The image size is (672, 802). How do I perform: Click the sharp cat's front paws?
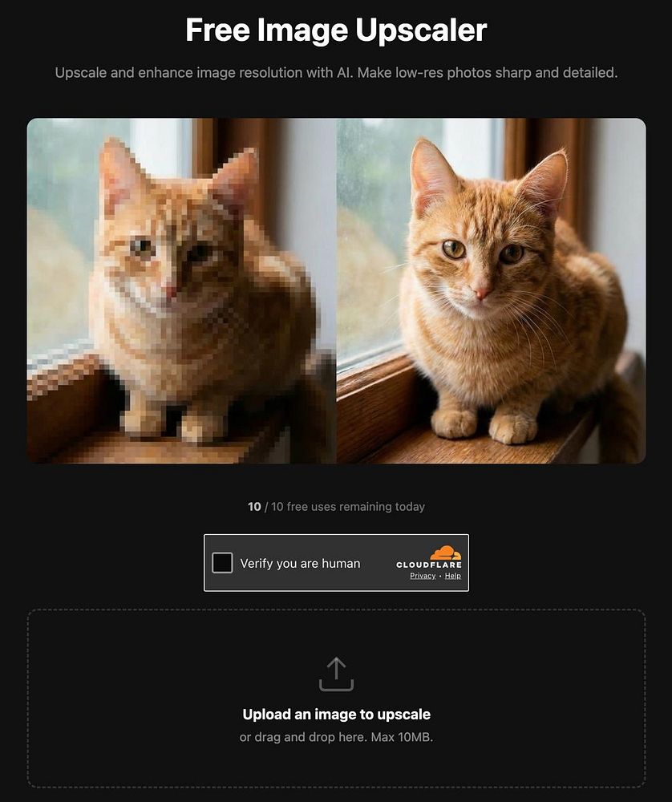point(485,426)
